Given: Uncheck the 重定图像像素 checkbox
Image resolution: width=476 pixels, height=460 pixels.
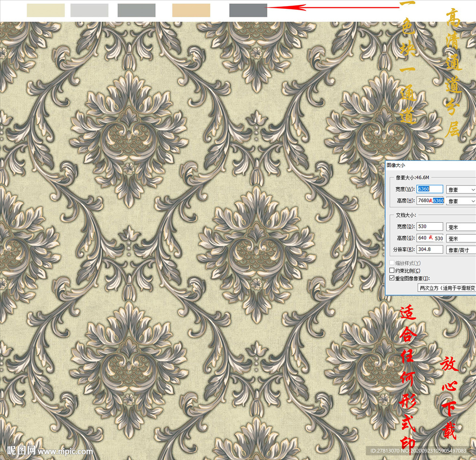Looking at the screenshot, I should coord(392,278).
